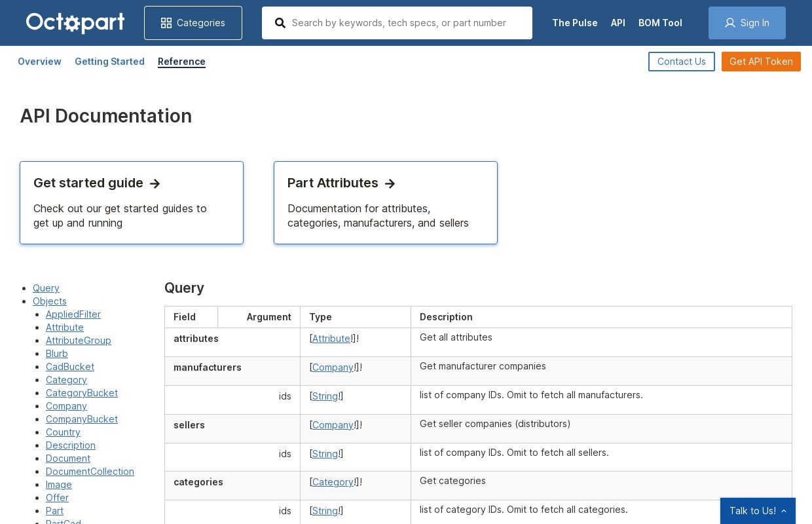The image size is (812, 524).
Task: Switch to the Getting Started tab
Action: (109, 62)
